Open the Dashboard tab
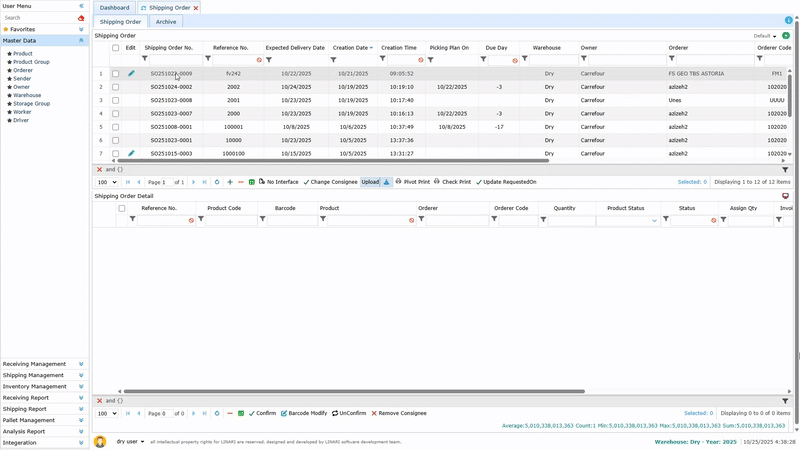The height and width of the screenshot is (450, 800). coord(114,7)
